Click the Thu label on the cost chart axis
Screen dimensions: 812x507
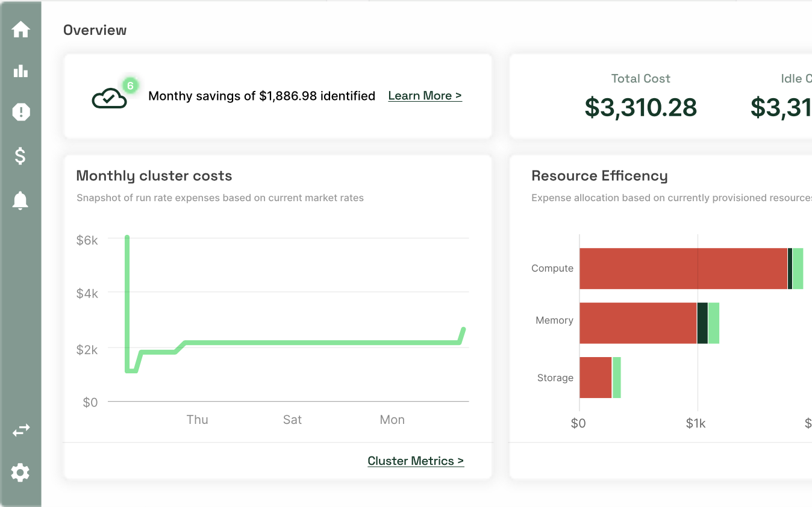198,419
